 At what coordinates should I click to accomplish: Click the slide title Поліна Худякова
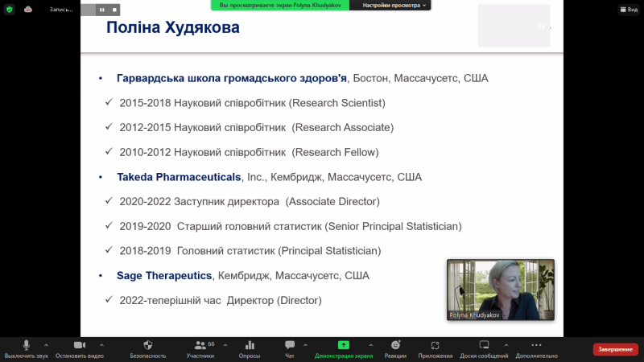pyautogui.click(x=173, y=27)
